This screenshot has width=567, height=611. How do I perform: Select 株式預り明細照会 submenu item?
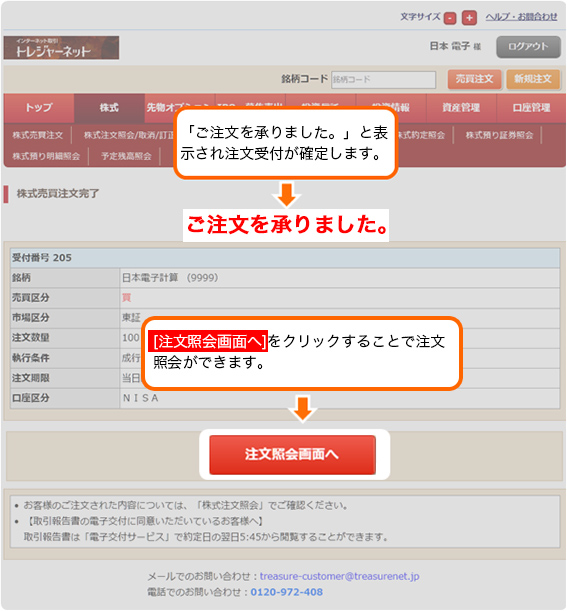click(x=46, y=156)
